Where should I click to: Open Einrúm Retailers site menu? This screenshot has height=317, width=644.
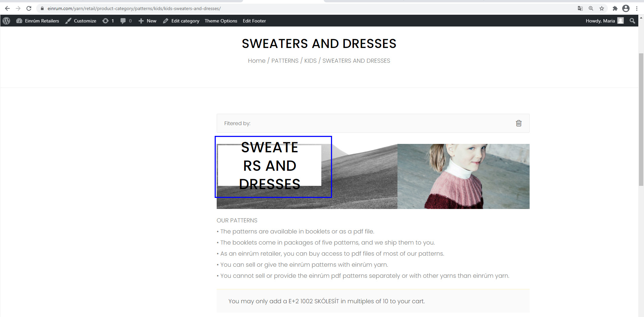(x=38, y=21)
